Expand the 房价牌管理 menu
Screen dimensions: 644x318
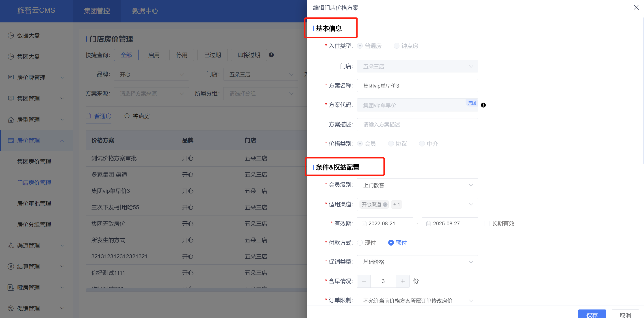[62, 78]
